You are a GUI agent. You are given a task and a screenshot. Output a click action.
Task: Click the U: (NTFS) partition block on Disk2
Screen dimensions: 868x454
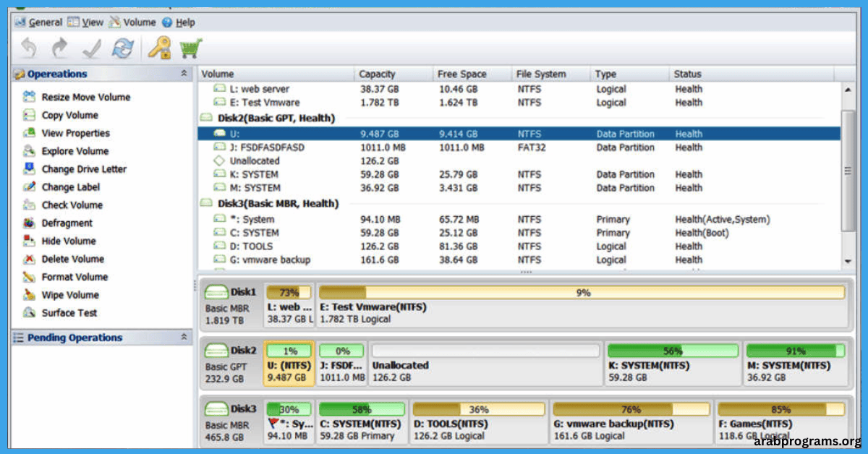click(x=289, y=363)
